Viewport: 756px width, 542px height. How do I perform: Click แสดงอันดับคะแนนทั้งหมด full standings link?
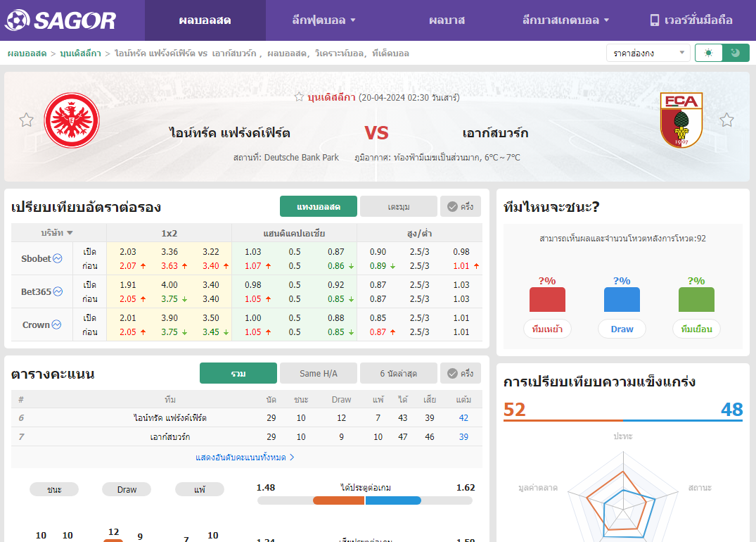245,457
